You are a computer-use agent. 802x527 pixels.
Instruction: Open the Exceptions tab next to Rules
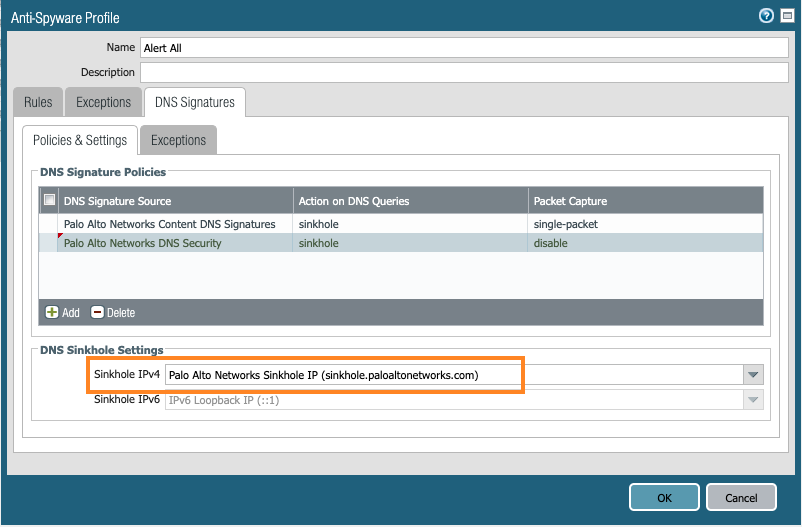point(103,102)
